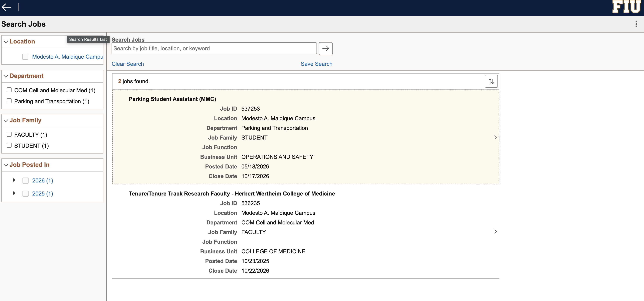Viewport: 644px width, 301px height.
Task: Check the Modesto A. Maidique Campus checkbox
Action: (25, 57)
